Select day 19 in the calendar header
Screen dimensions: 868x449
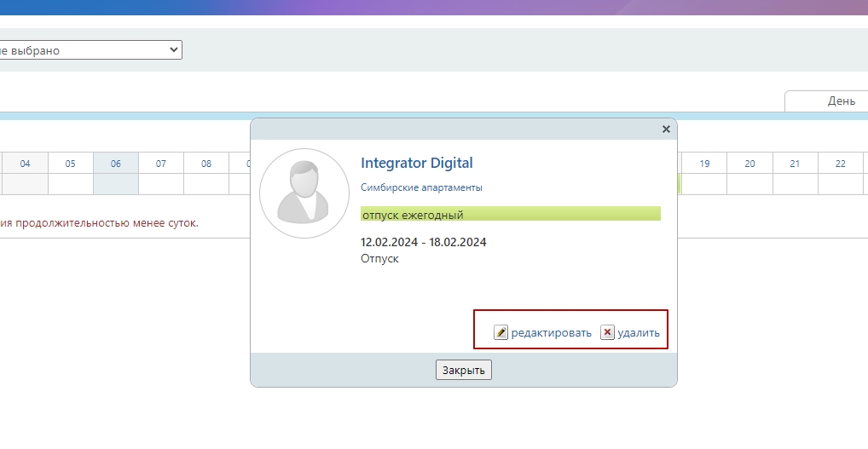(x=704, y=164)
